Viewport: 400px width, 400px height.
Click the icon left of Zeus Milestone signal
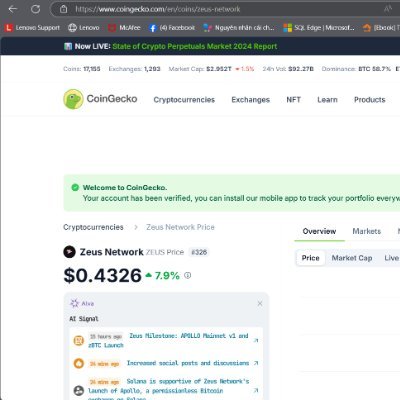79,341
